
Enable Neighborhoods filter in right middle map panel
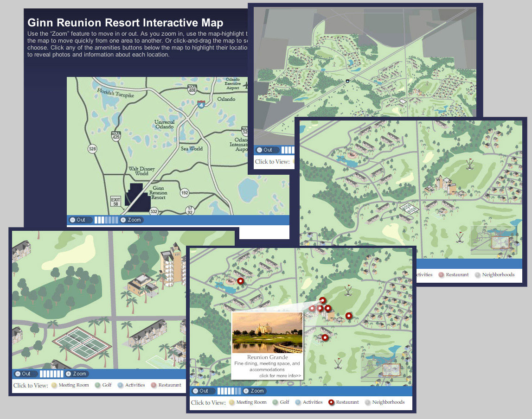tap(494, 275)
